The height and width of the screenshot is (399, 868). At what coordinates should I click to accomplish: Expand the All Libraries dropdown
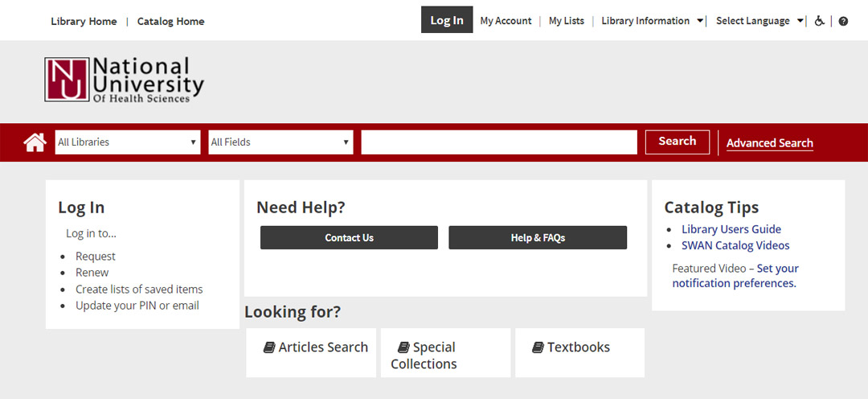[127, 142]
